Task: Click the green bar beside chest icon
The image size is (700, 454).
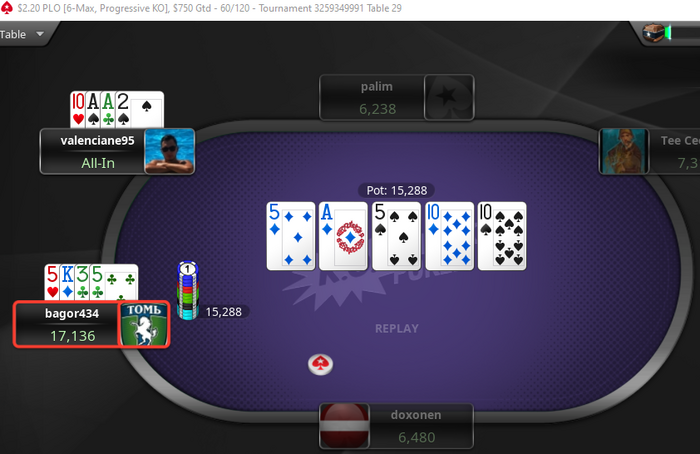Action: [x=668, y=33]
